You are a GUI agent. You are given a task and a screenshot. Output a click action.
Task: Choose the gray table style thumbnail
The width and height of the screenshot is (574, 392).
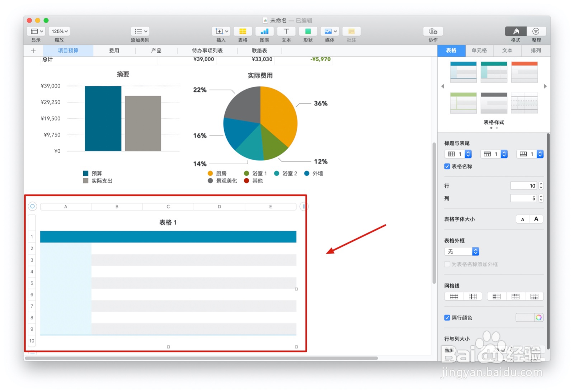494,103
